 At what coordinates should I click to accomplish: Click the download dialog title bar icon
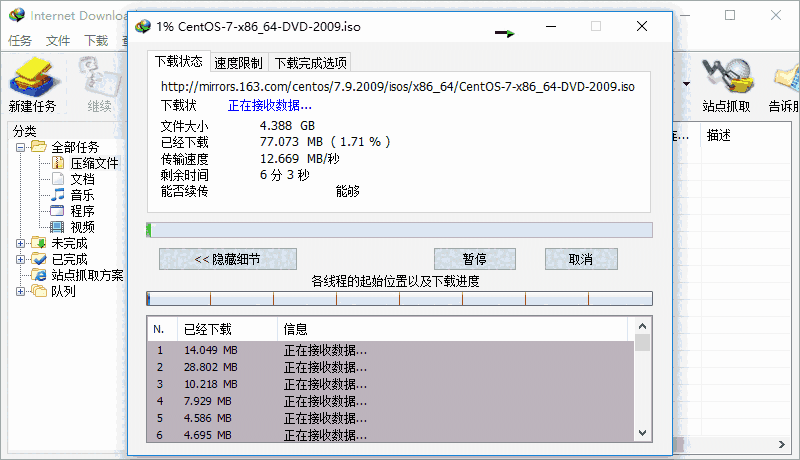click(x=143, y=27)
